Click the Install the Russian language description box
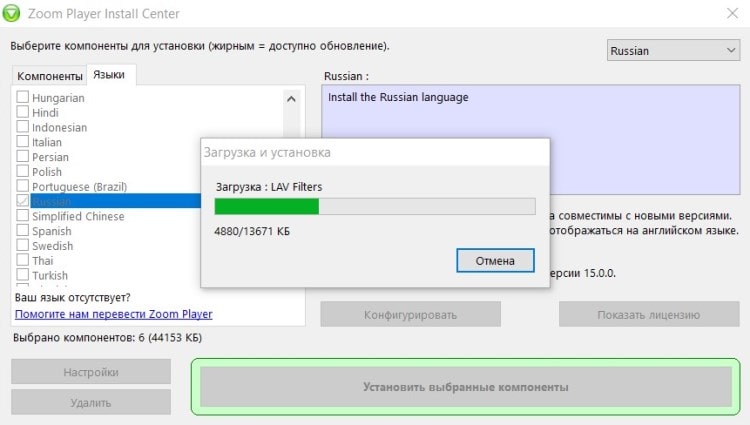The height and width of the screenshot is (425, 750). 530,140
